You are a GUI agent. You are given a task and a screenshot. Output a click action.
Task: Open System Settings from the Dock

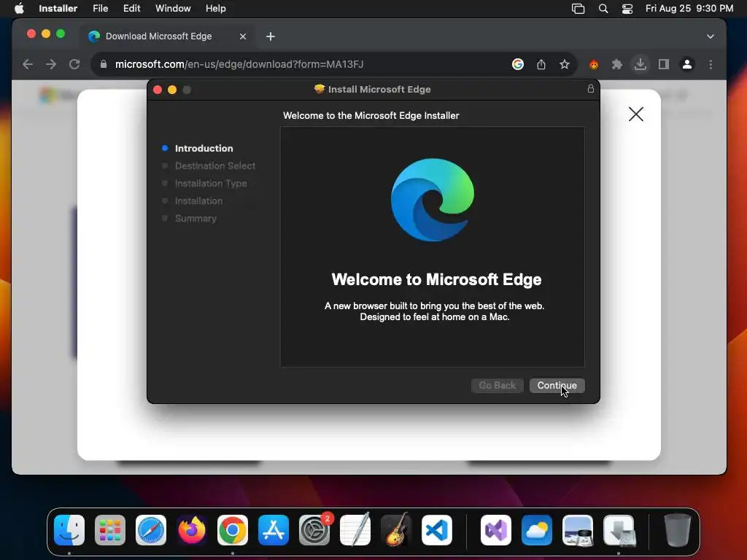click(x=314, y=530)
